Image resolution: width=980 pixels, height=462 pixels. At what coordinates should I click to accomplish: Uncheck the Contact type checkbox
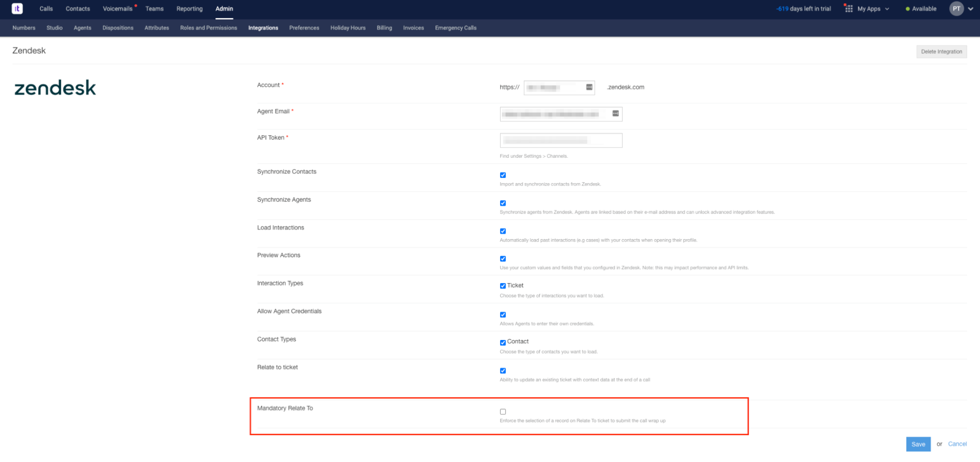pyautogui.click(x=503, y=342)
